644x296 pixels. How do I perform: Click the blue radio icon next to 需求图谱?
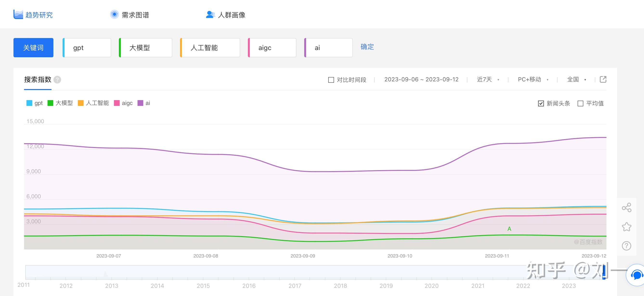click(114, 14)
